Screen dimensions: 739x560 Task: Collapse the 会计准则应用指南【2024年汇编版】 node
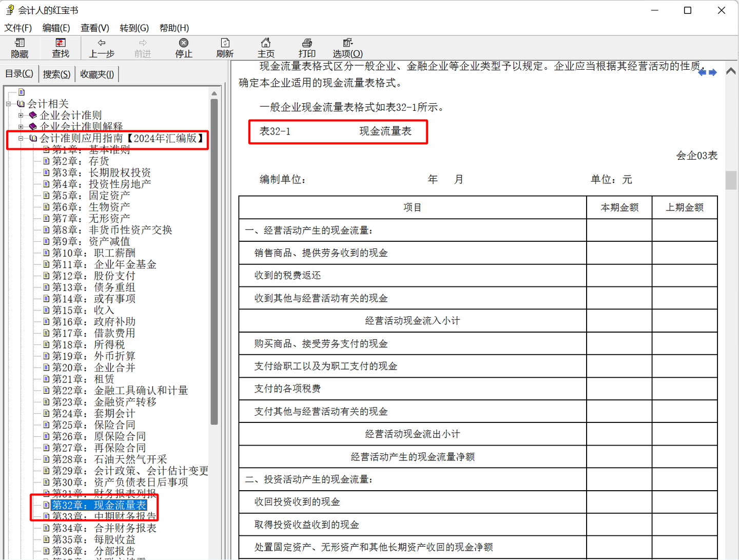[21, 138]
